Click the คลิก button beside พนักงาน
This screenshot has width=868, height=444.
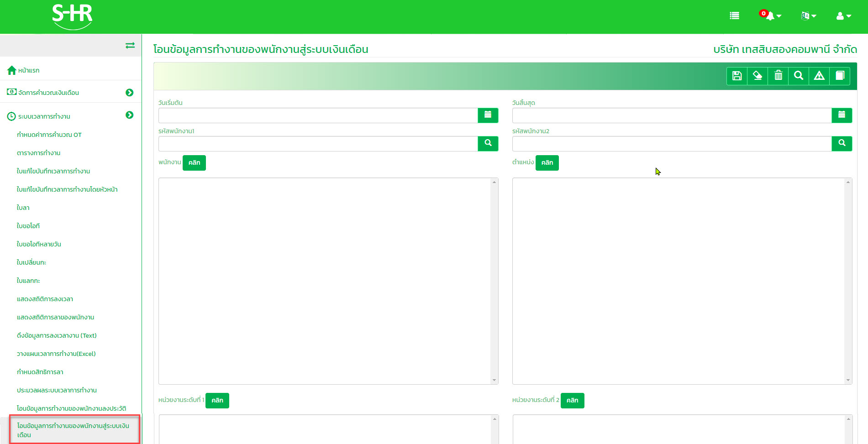[x=194, y=162]
